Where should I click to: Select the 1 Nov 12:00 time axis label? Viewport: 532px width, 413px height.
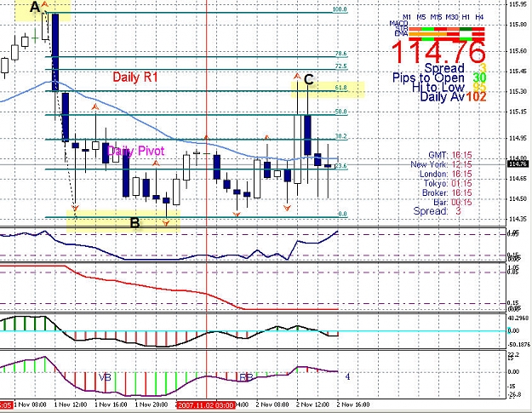click(71, 404)
